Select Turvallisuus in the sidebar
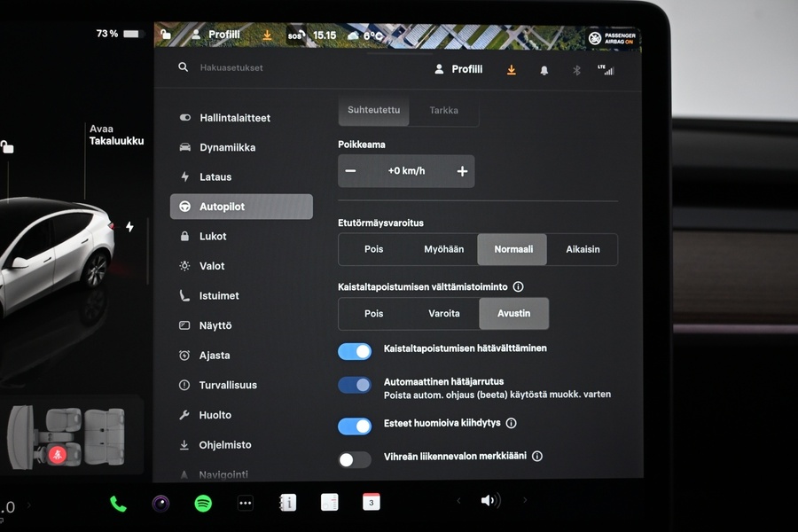 click(228, 385)
